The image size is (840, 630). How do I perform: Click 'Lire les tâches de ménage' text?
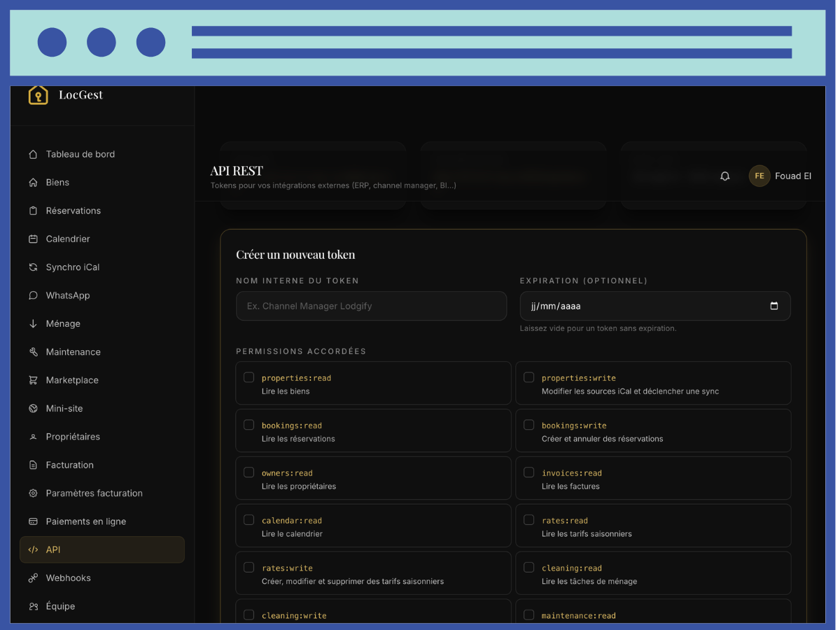tap(589, 582)
